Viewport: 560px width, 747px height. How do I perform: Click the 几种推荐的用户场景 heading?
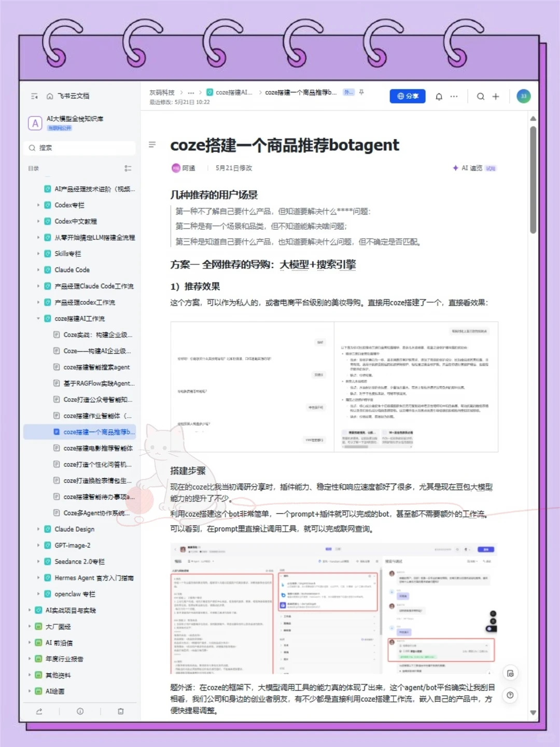[x=214, y=195]
